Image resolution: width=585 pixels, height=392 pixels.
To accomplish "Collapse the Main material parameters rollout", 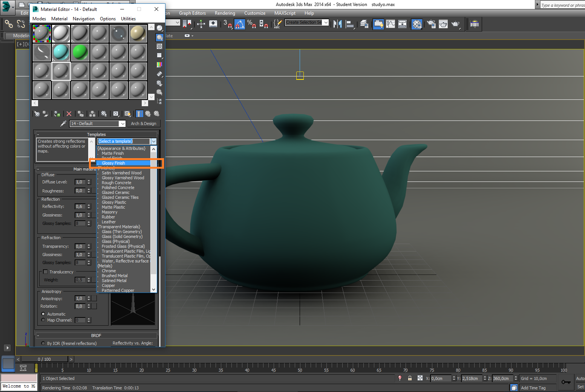I will (66, 169).
